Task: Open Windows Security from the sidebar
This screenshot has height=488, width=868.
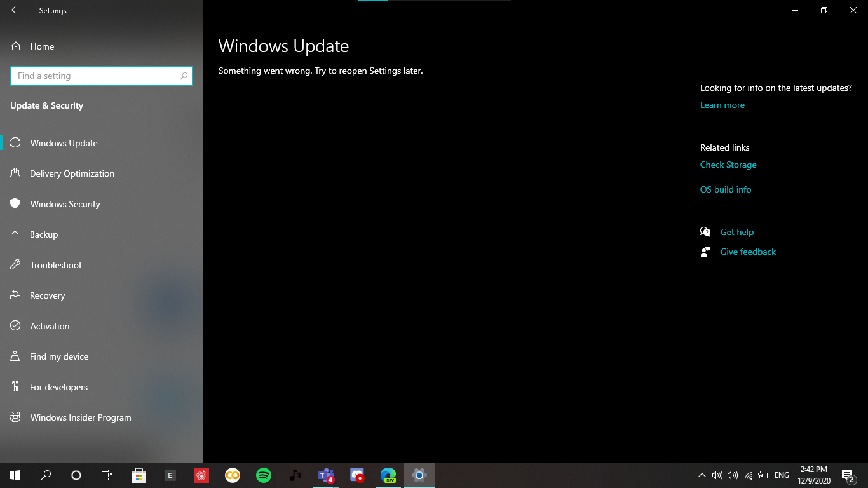Action: pos(102,204)
